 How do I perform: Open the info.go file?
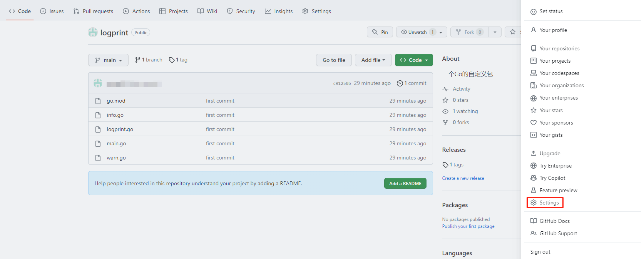click(115, 115)
